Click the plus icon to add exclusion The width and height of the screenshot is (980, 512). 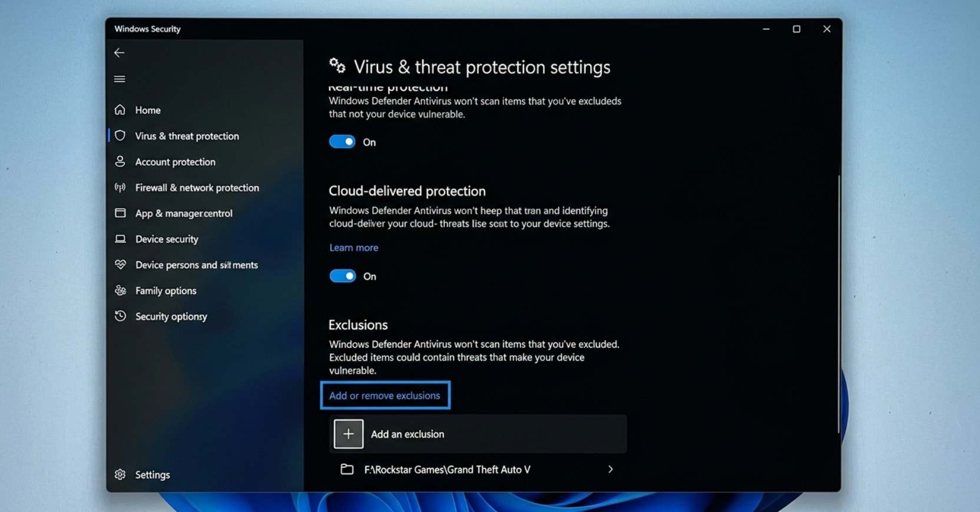349,434
